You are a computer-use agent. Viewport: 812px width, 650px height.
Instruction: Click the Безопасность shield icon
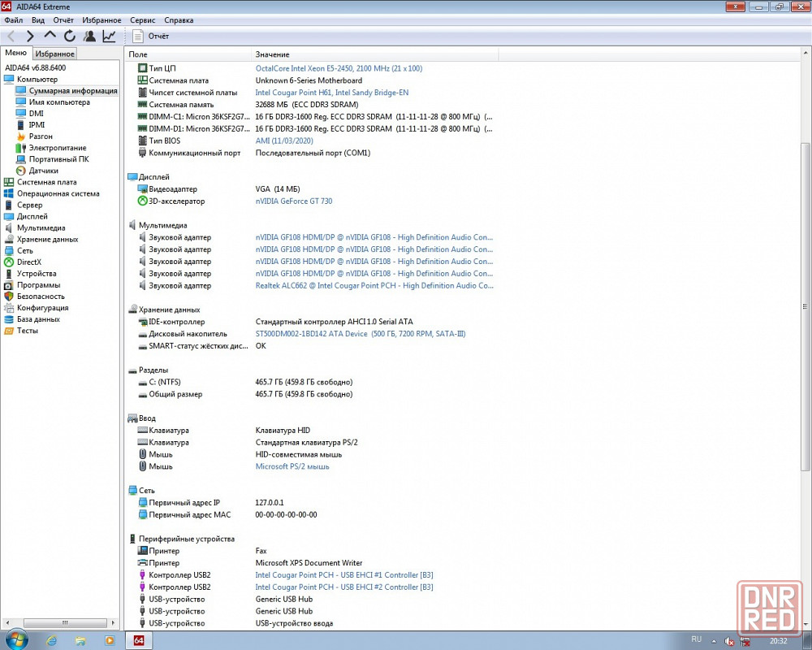pos(9,297)
